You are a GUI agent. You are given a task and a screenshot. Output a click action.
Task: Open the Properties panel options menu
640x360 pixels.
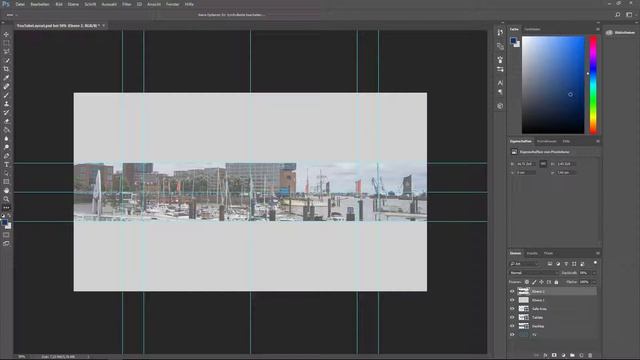[598, 141]
